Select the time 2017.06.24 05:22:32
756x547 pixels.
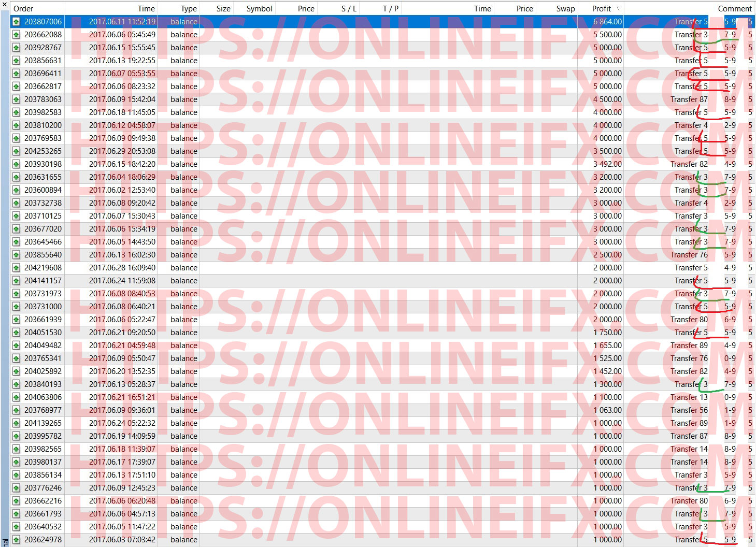[x=122, y=423]
